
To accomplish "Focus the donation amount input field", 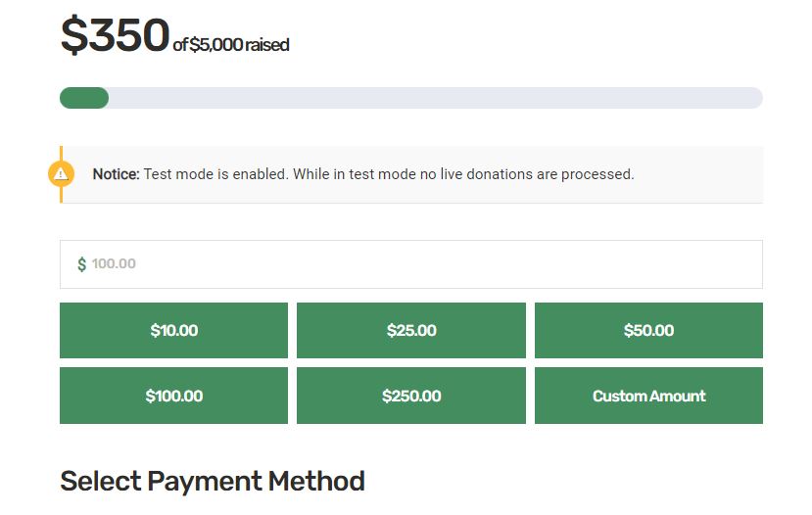I will pos(411,264).
